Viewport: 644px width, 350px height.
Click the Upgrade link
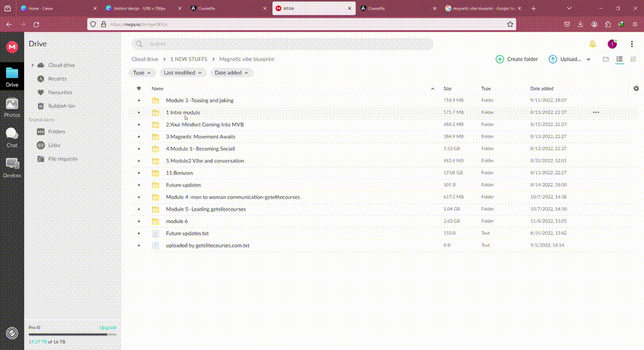click(x=108, y=327)
